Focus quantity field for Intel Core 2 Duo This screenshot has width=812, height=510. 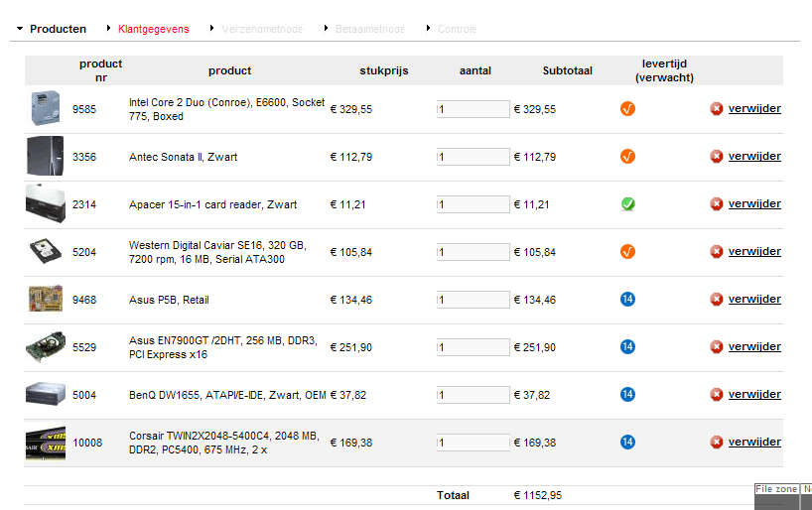pyautogui.click(x=474, y=109)
